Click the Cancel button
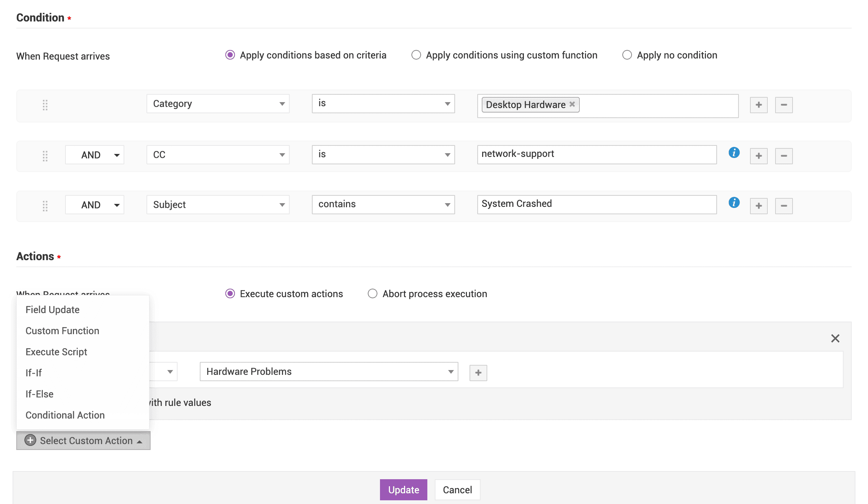This screenshot has height=504, width=868. (457, 489)
